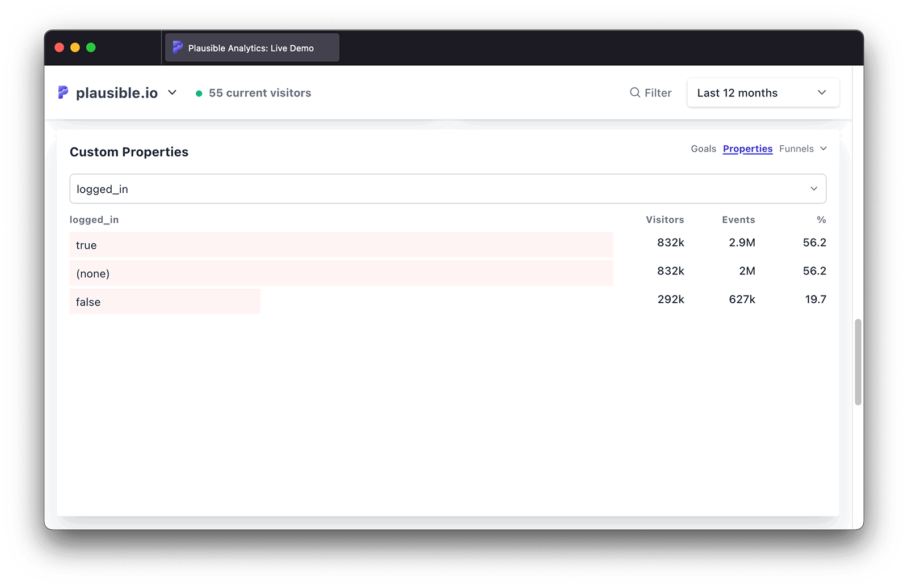Click the Plausible favicon in the browser tab

pyautogui.click(x=178, y=48)
